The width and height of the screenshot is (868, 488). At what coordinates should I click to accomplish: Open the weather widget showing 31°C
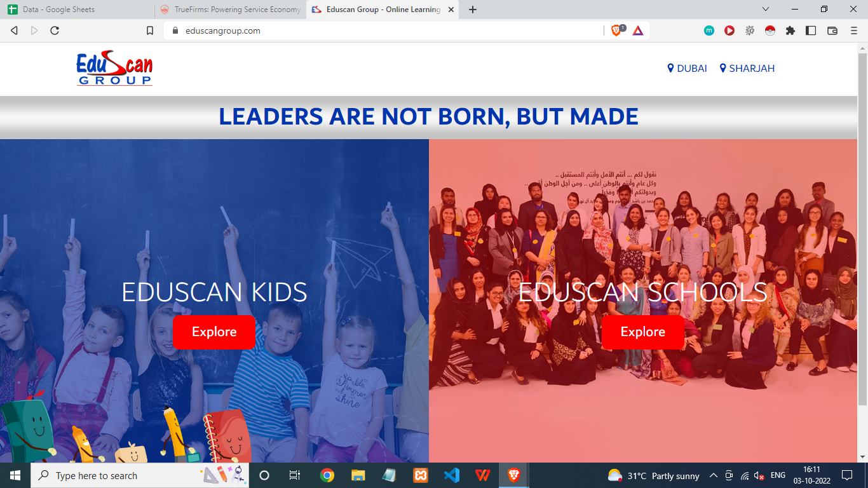click(653, 475)
